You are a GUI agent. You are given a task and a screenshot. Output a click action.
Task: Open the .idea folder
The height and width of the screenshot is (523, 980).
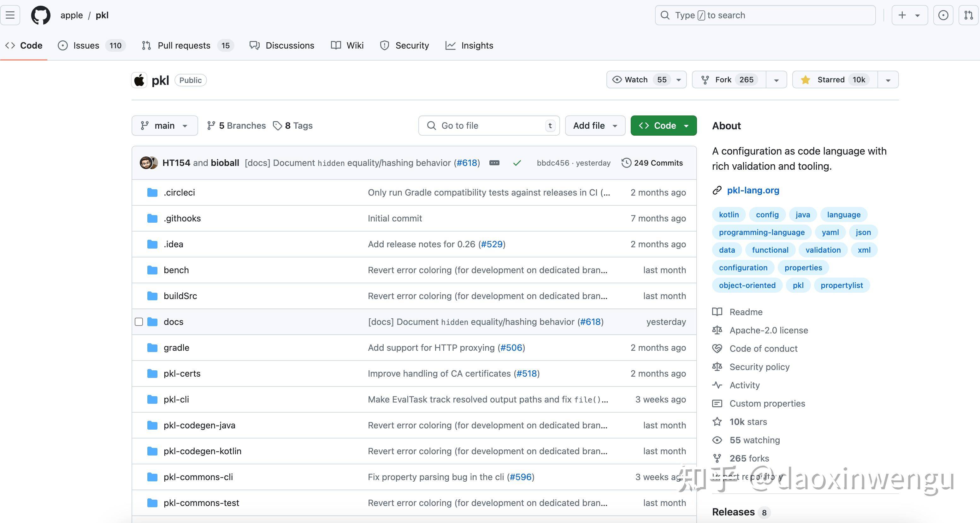174,244
